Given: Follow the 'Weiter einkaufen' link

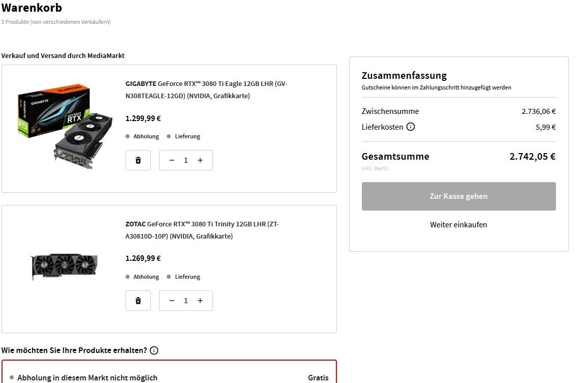Looking at the screenshot, I should [x=458, y=224].
